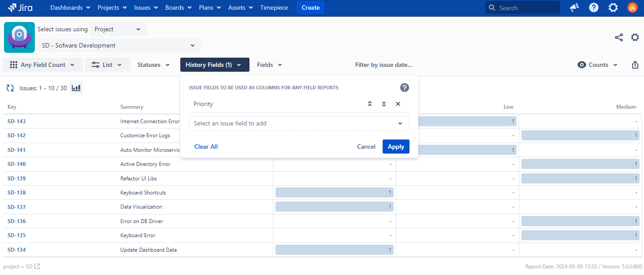
Task: Open 'Select an issue field to add' dropdown
Action: click(x=299, y=123)
